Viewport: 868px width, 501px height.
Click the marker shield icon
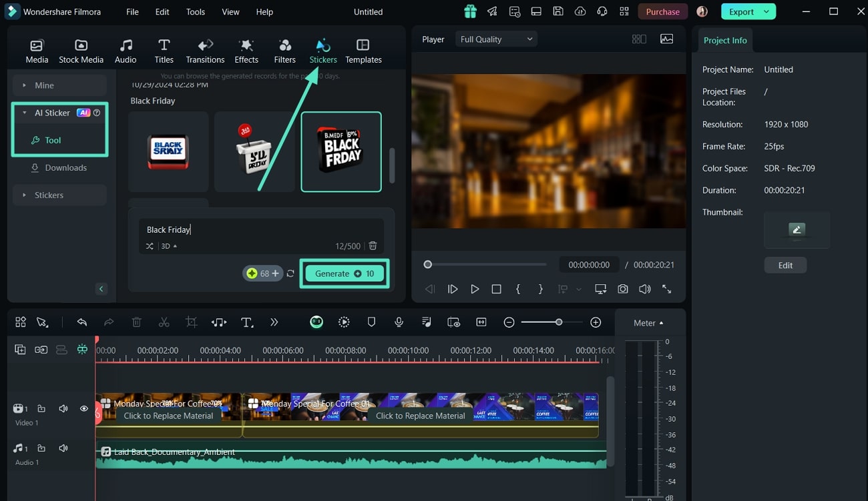(371, 322)
